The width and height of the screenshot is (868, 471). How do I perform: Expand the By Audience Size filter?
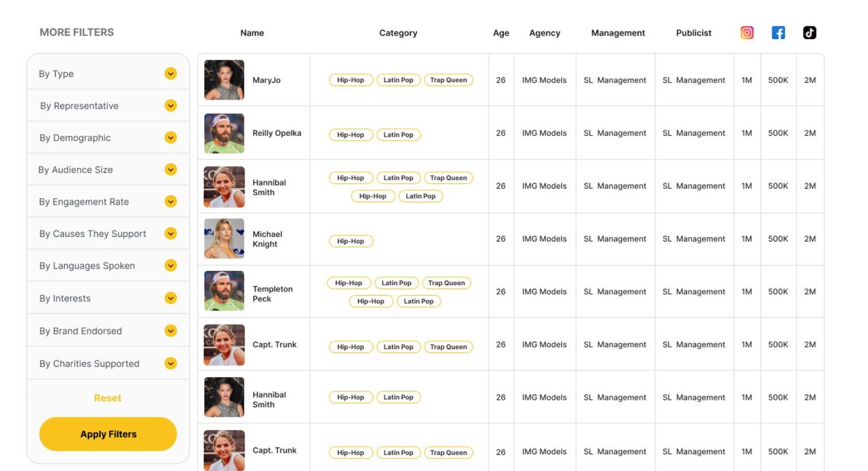coord(171,169)
